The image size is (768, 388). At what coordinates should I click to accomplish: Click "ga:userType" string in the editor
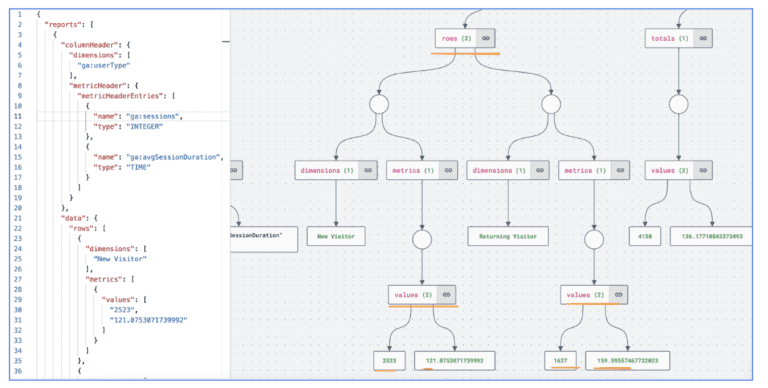tap(104, 65)
